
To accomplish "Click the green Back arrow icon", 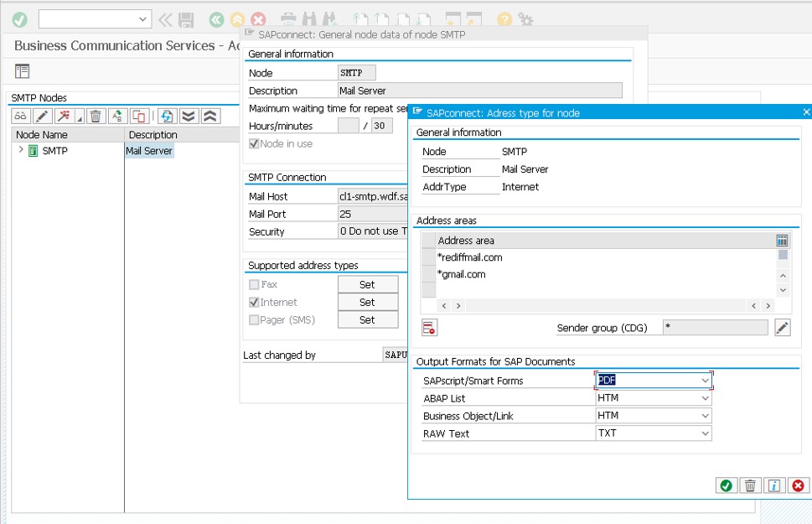I will tap(216, 20).
